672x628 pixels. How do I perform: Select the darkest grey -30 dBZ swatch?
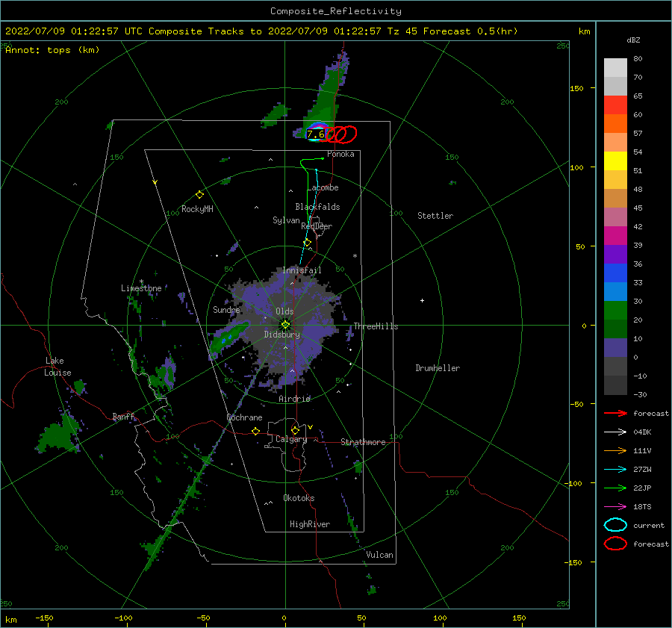tap(615, 385)
